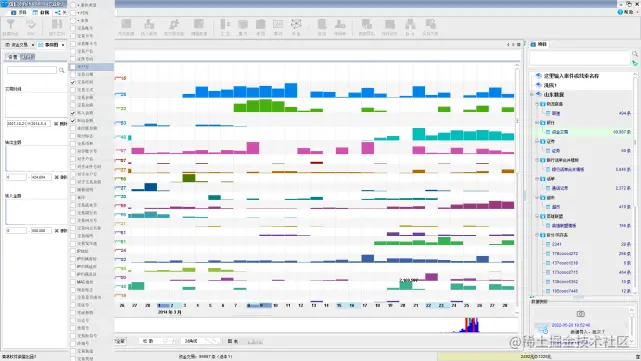Click the yellow memory usage bar in the status bar
This screenshot has height=361, width=641.
(536, 357)
